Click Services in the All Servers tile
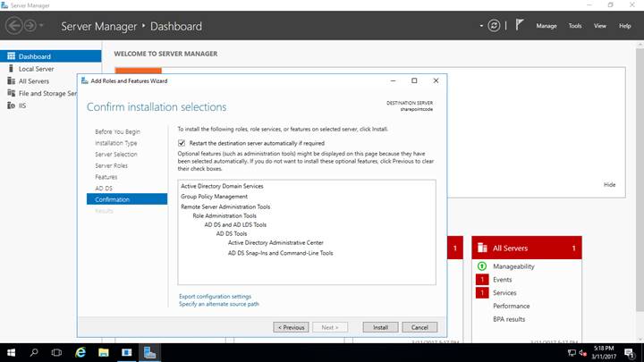 tap(504, 292)
